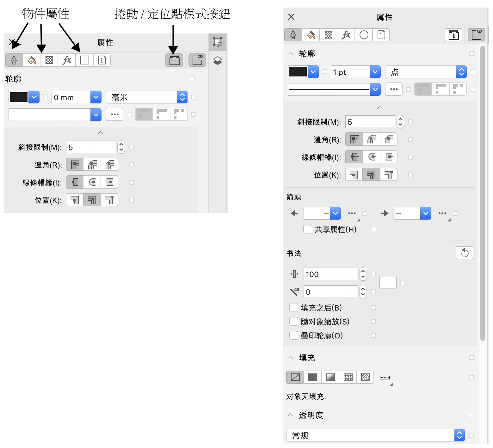Enable 共享属性(H) checkbox
Viewport: 493px width, 448px height.
pos(307,229)
